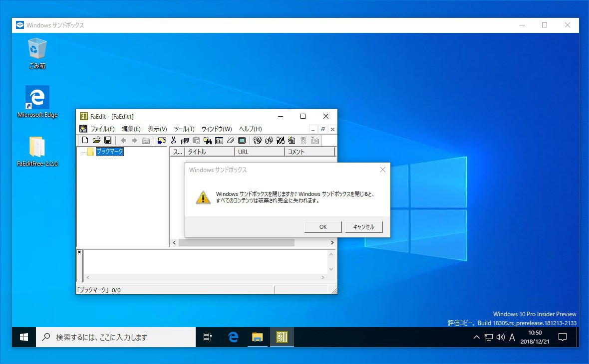Open Task View on the taskbar
589x364 pixels.
click(207, 337)
